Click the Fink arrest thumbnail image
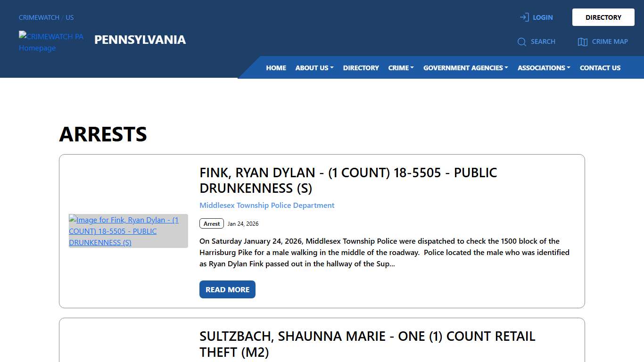The height and width of the screenshot is (362, 644). point(128,231)
